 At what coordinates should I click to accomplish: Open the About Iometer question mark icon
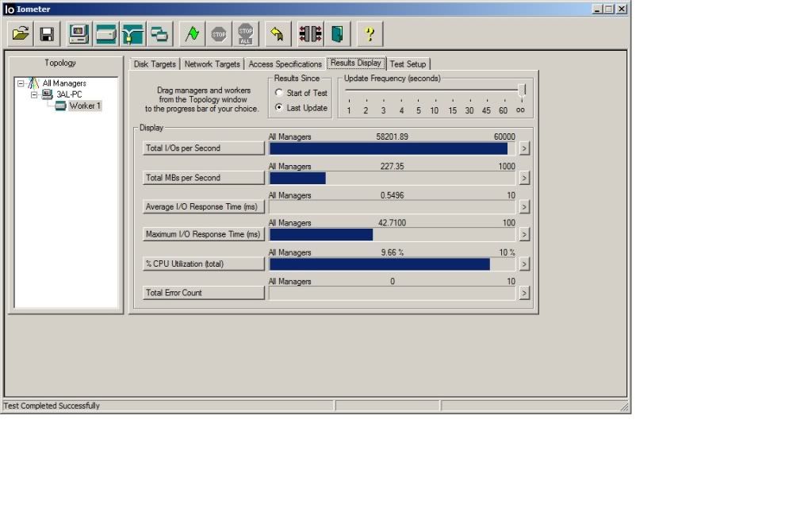tap(370, 34)
